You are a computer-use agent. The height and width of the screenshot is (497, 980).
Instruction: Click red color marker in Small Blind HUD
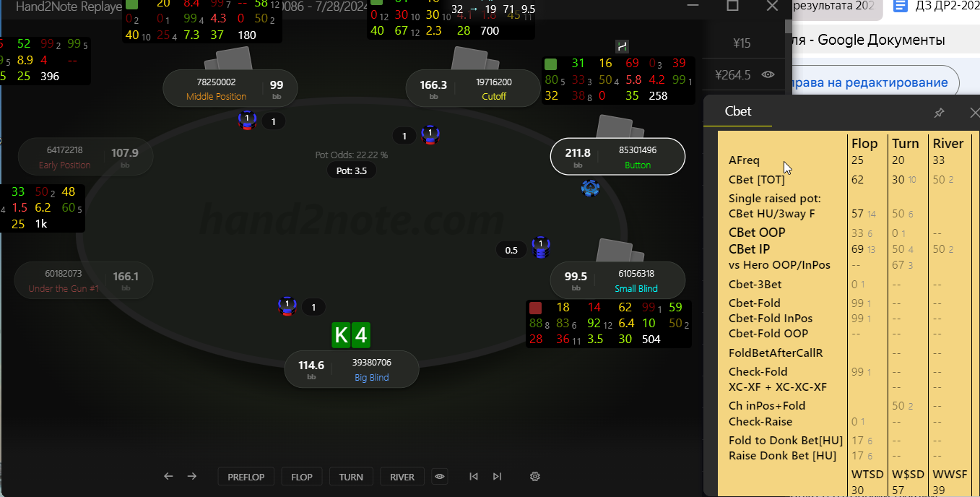(535, 308)
